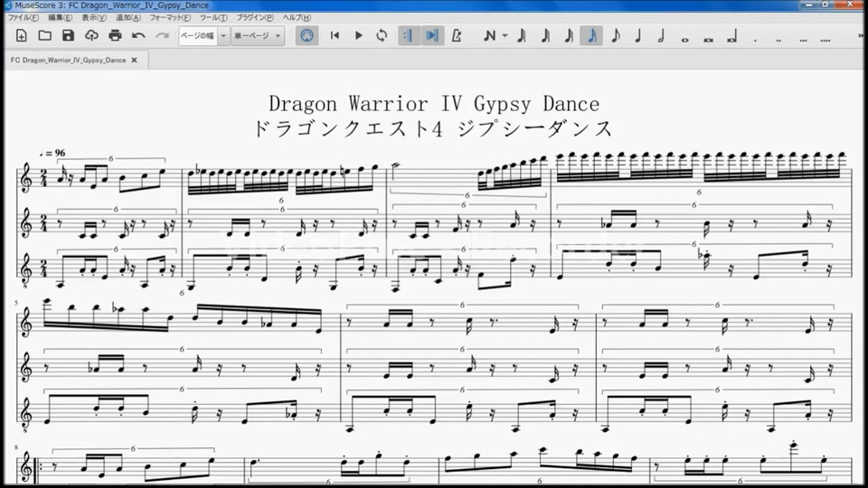This screenshot has height=488, width=868.
Task: Apply the single augmentation dot
Action: coord(755,39)
